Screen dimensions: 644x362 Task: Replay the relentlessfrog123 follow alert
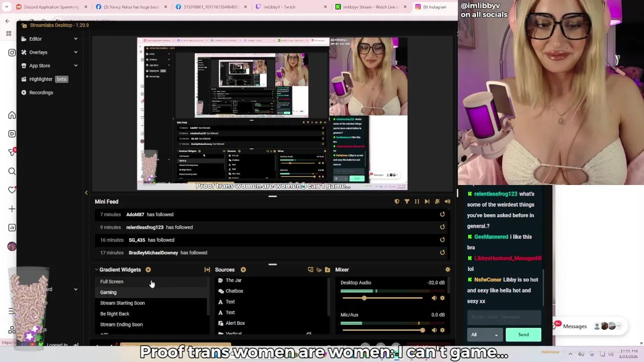[x=442, y=227]
